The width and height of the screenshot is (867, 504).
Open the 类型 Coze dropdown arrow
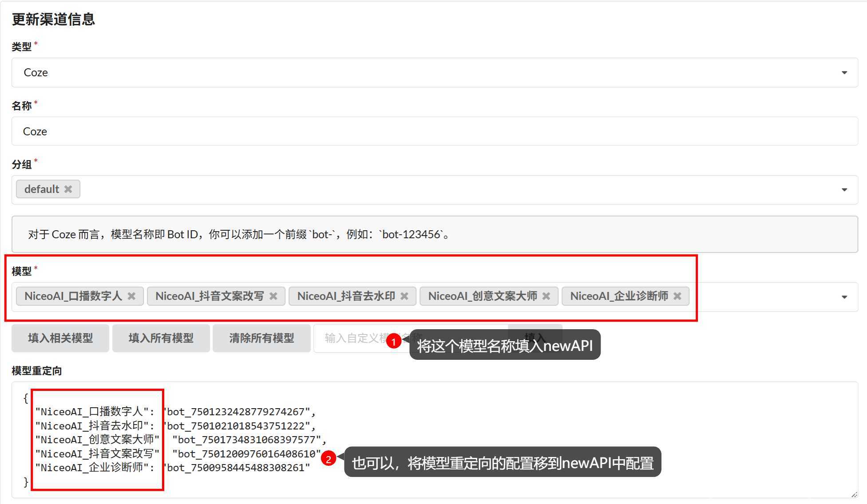(x=844, y=73)
